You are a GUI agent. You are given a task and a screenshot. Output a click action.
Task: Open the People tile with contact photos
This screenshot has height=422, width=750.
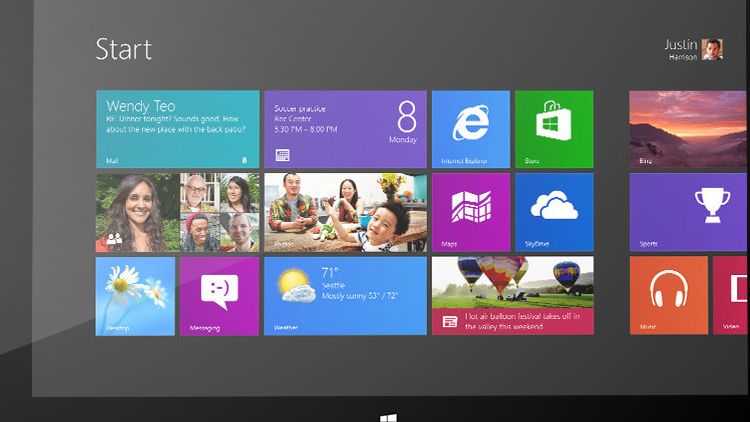(177, 212)
